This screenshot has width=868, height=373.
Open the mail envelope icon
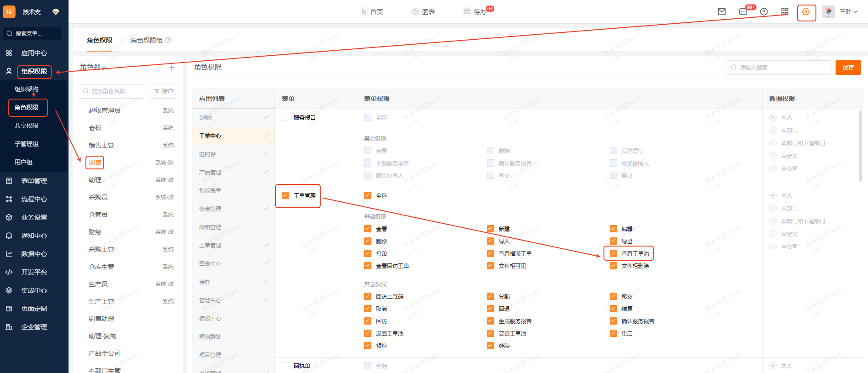[722, 12]
